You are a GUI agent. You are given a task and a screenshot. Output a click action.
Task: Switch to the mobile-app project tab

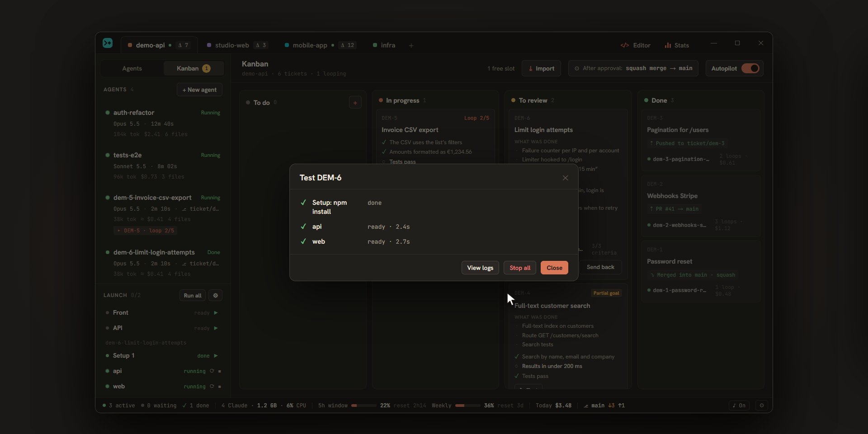pos(320,45)
